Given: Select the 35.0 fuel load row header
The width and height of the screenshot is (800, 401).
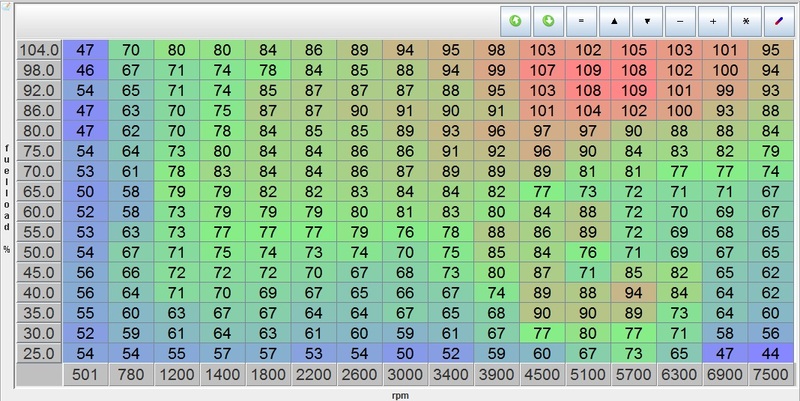Looking at the screenshot, I should 39,313.
